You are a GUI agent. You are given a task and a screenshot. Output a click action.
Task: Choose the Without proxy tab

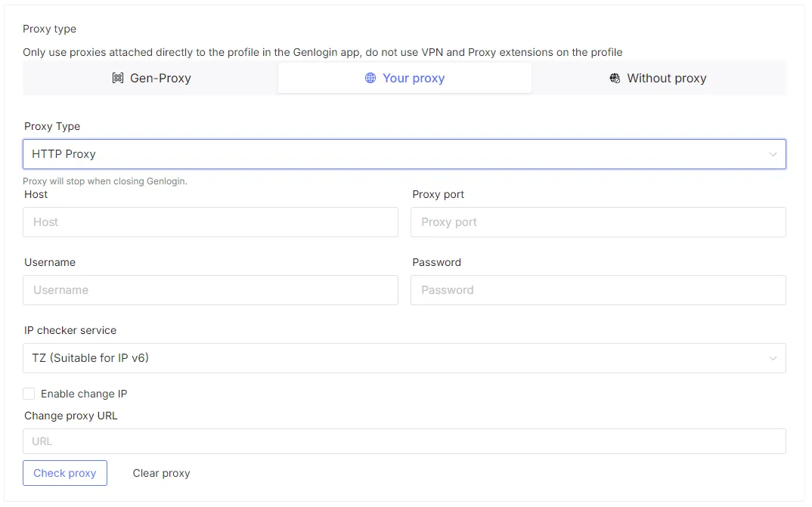point(659,78)
